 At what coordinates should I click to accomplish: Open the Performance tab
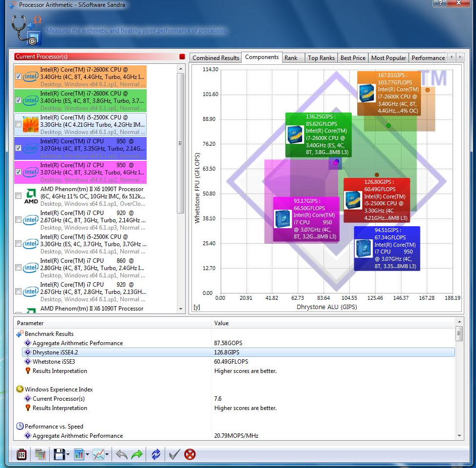(428, 58)
